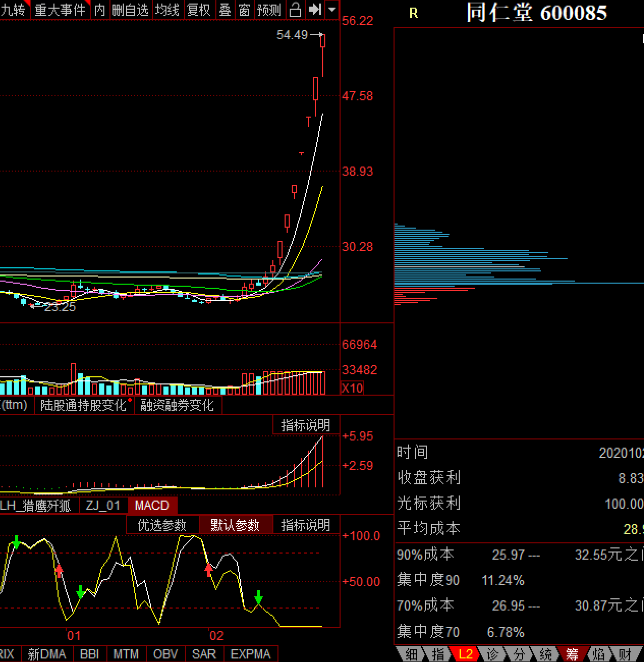644x662 pixels.
Task: Select the MACD indicator tab
Action: tap(152, 506)
